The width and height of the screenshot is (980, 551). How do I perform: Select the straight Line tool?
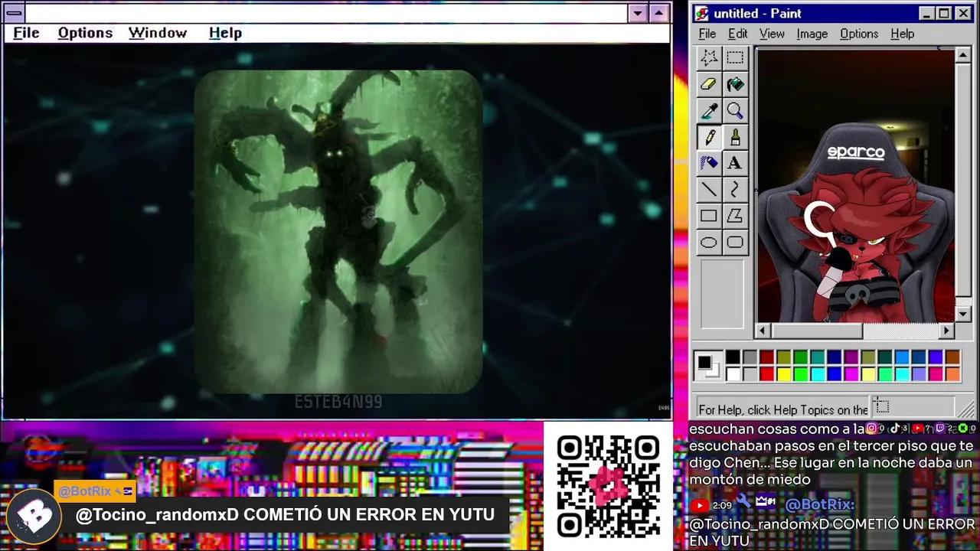(x=709, y=190)
